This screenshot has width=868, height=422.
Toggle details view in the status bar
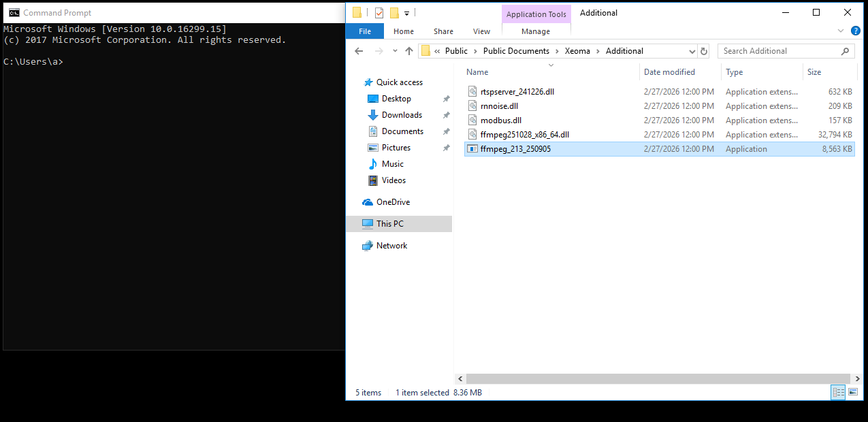[x=838, y=392]
